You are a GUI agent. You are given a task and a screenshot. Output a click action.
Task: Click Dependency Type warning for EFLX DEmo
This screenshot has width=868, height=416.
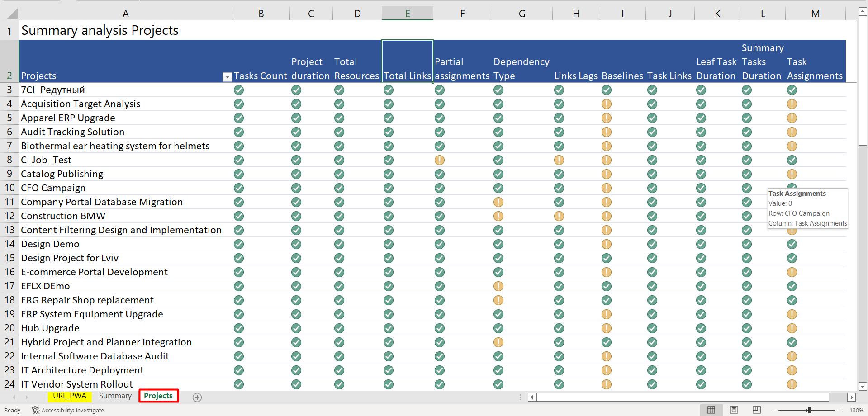pos(498,286)
